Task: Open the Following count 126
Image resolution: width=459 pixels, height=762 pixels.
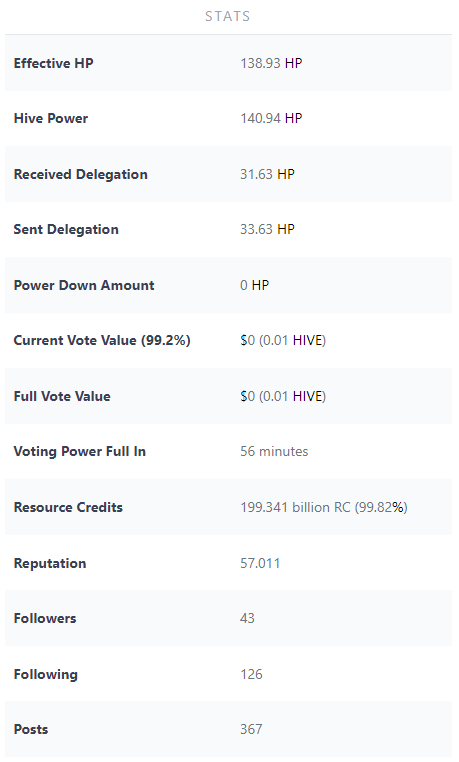Action: 251,674
